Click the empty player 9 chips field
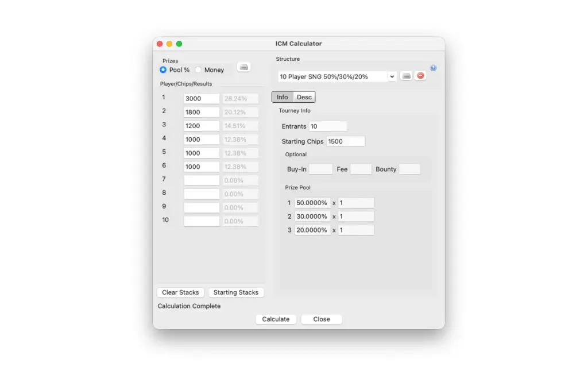Image resolution: width=588 pixels, height=371 pixels. 202,207
